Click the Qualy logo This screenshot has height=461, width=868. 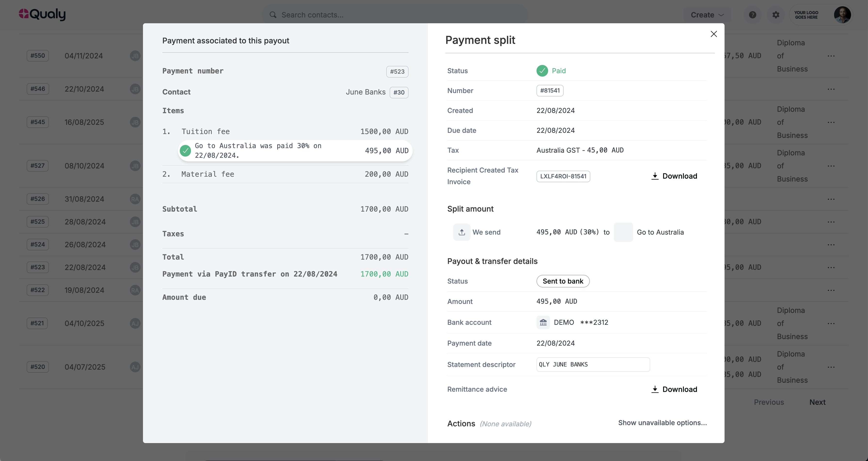coord(42,14)
